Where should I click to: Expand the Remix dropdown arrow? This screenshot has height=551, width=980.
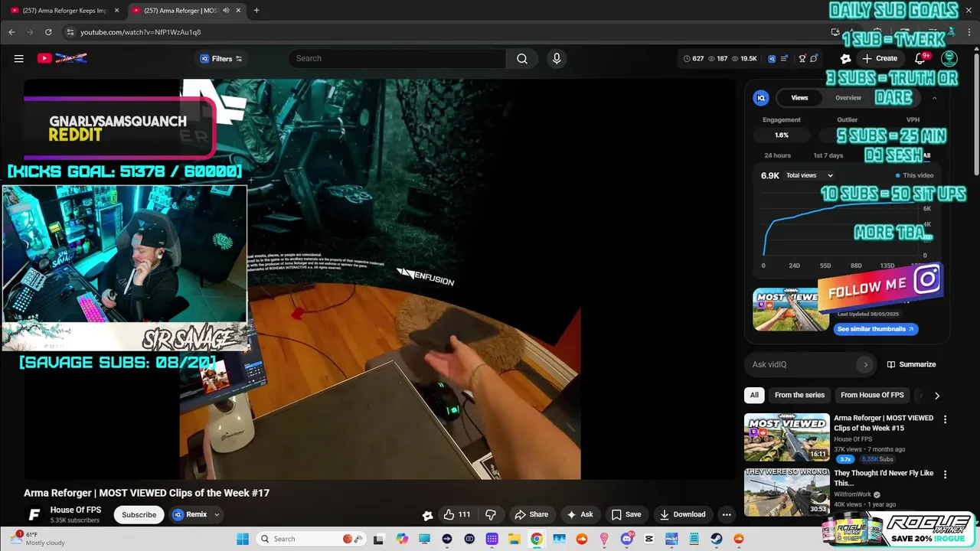(217, 514)
